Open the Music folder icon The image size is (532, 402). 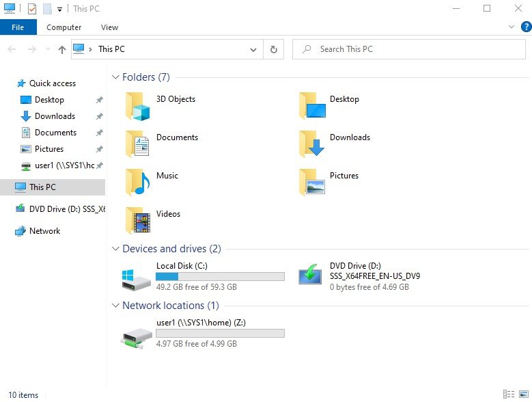coord(137,183)
